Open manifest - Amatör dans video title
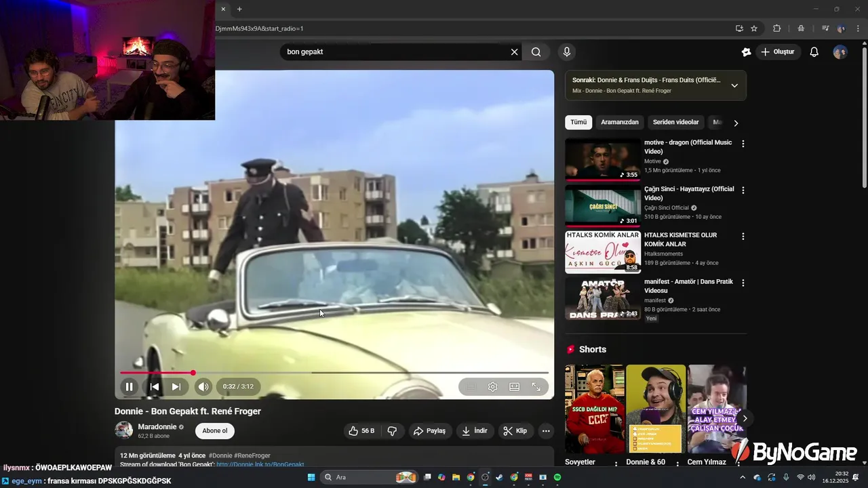Screen dimensions: 868x488 pos(688,286)
